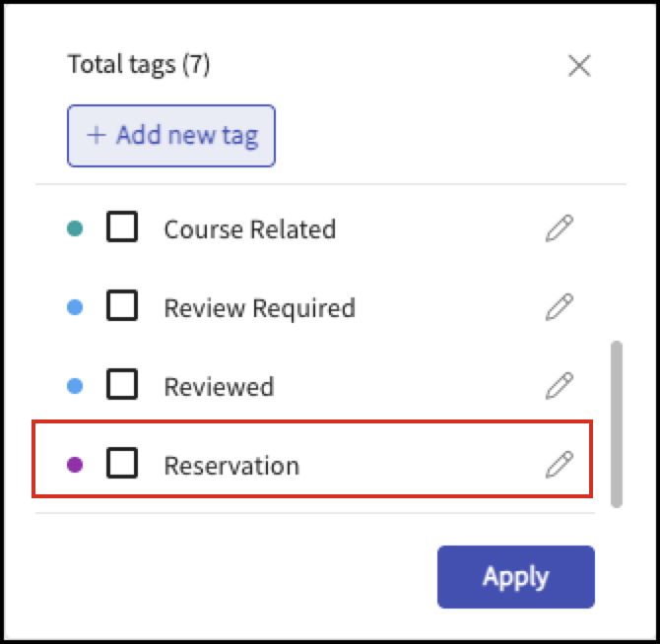
Task: Click the blue dot beside Reviewed
Action: [75, 386]
